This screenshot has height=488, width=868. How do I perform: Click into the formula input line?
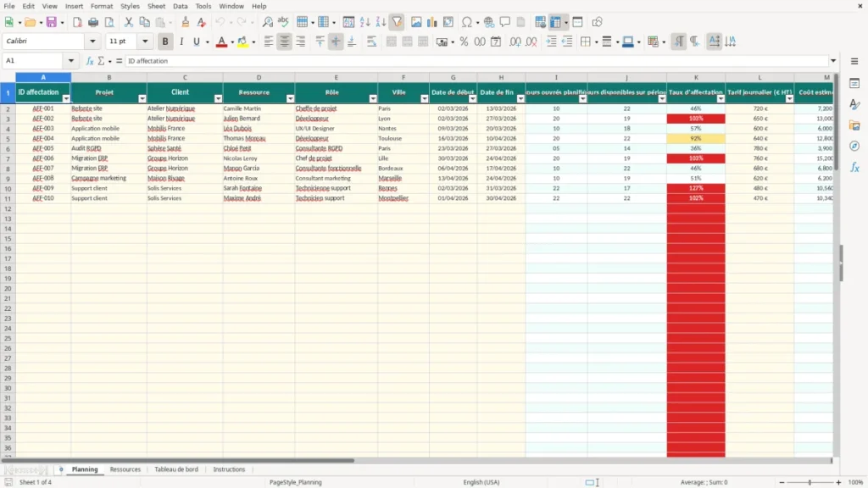click(x=476, y=61)
